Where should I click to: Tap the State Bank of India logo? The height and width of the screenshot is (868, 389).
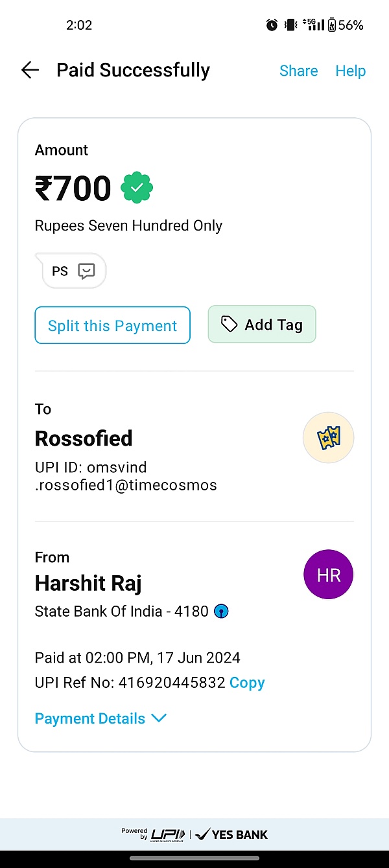(221, 611)
